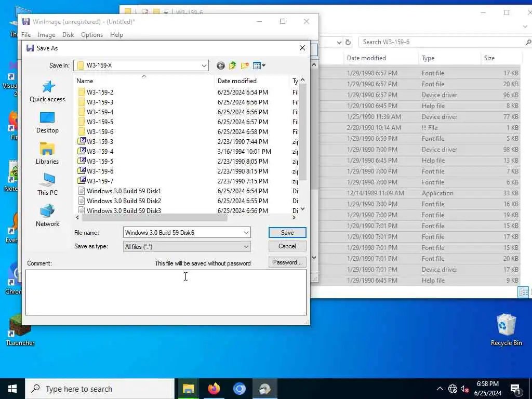This screenshot has height=399, width=532.
Task: Expand Explorer address bar history dropdown
Action: [x=339, y=42]
